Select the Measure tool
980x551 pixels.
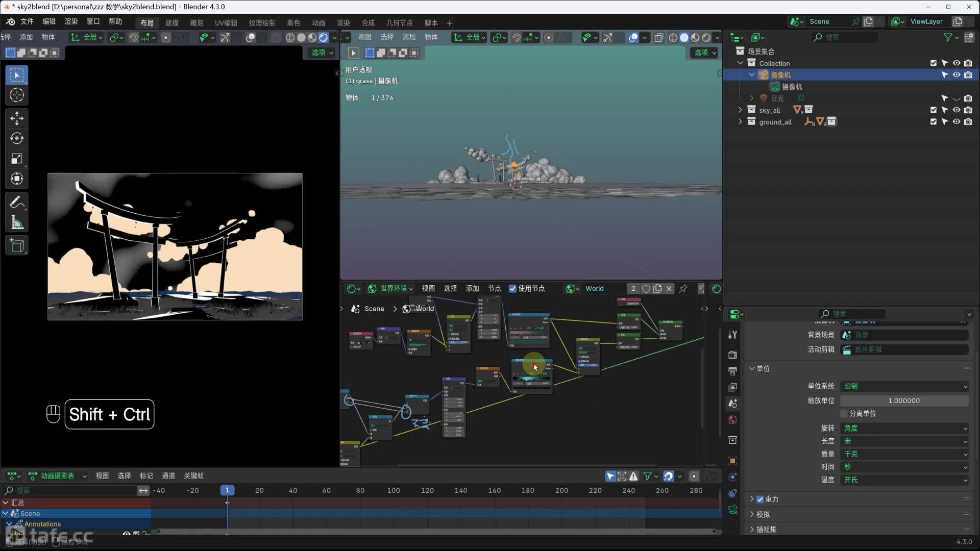point(17,222)
